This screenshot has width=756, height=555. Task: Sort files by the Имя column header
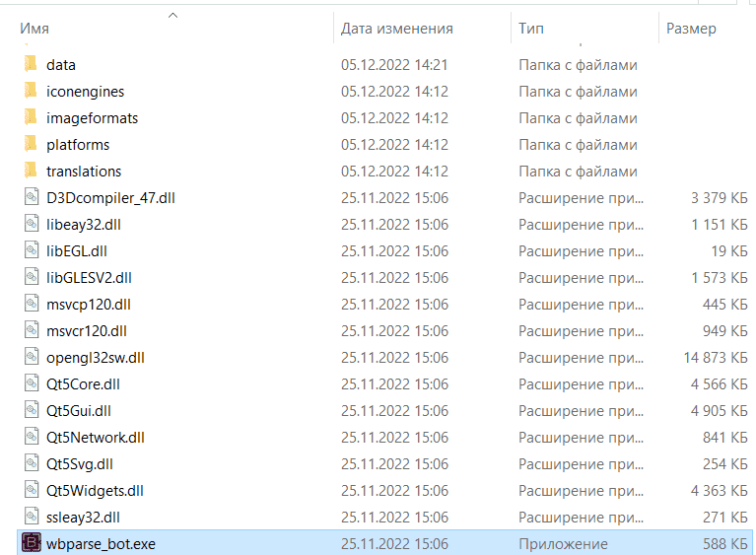coord(34,29)
